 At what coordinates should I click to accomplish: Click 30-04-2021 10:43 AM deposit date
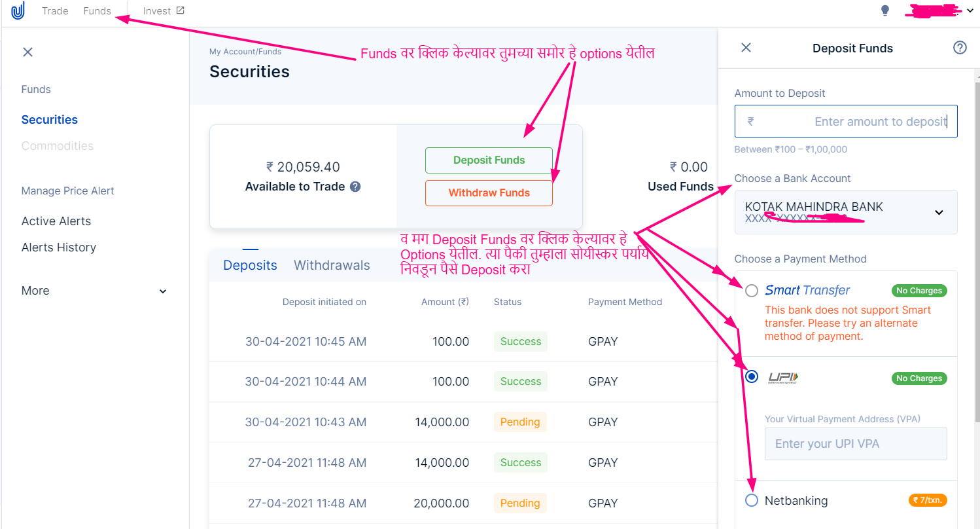pos(306,422)
